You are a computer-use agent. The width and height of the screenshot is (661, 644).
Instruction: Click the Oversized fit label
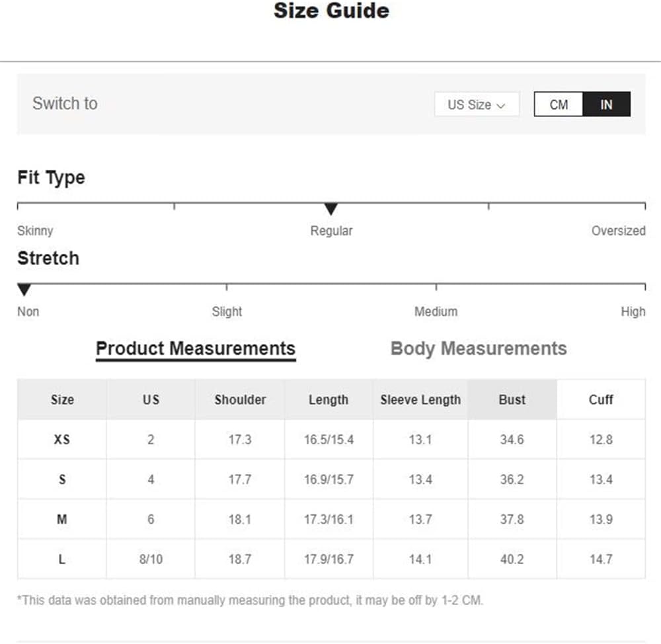[619, 231]
